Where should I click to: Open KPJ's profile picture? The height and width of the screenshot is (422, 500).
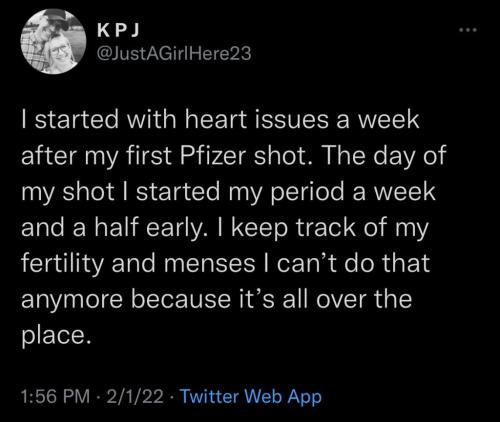click(x=53, y=41)
